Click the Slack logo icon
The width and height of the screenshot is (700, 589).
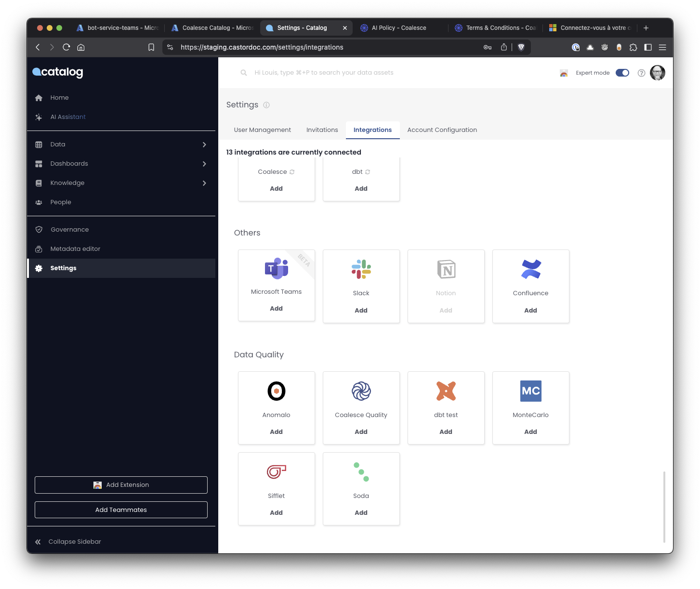click(361, 269)
